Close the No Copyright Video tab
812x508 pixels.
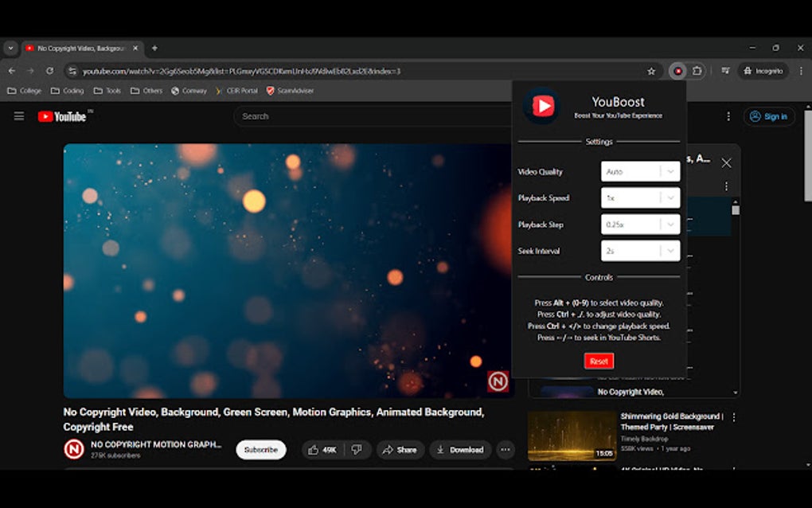click(x=135, y=48)
